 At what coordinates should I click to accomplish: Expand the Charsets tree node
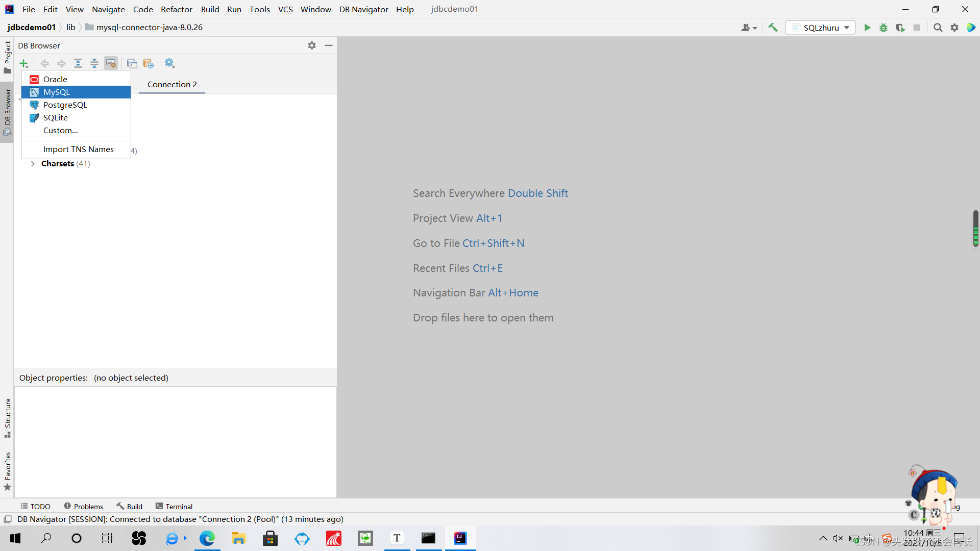33,164
